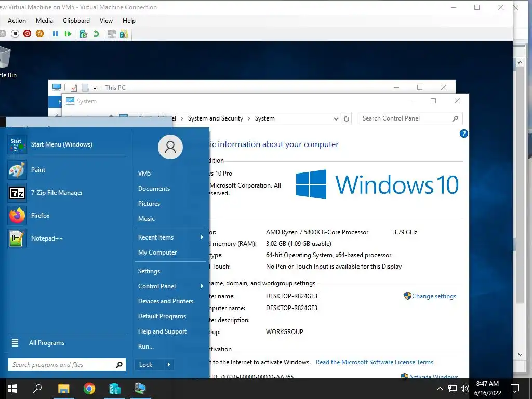Viewport: 532px width, 399px height.
Task: Expand the Control Panel submenu
Action: [170, 286]
